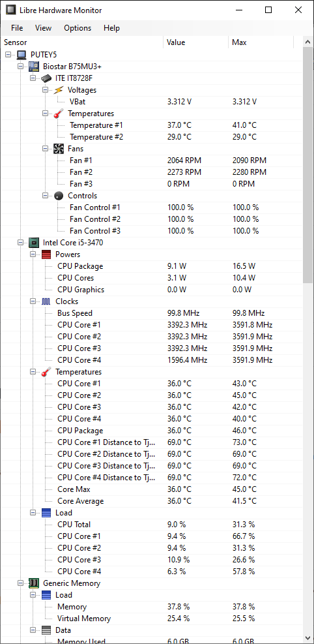Click the Fans group fan icon
The width and height of the screenshot is (314, 644).
(x=59, y=149)
